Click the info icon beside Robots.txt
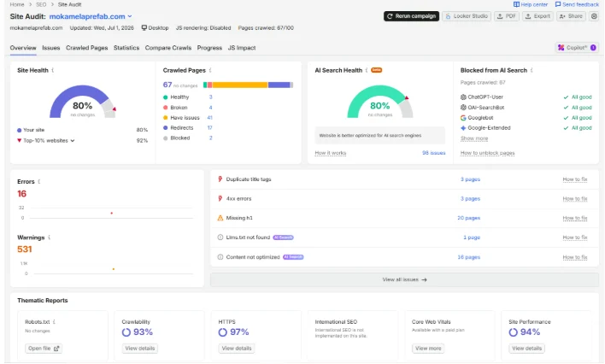605x364 pixels. click(54, 321)
